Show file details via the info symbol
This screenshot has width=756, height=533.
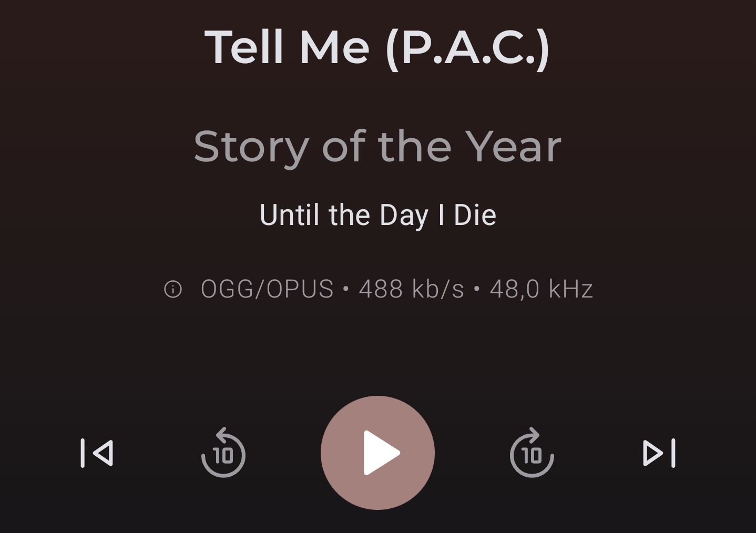[173, 289]
